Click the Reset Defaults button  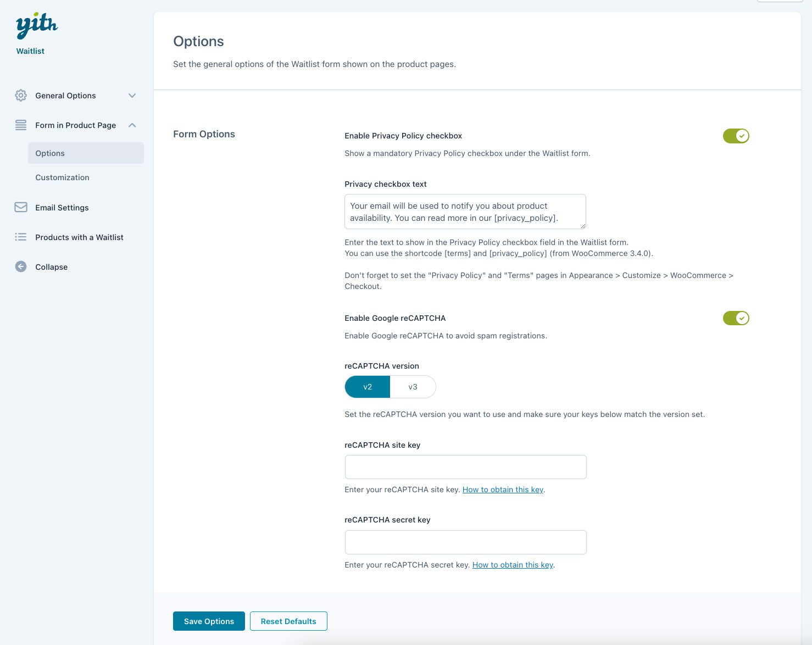coord(288,621)
